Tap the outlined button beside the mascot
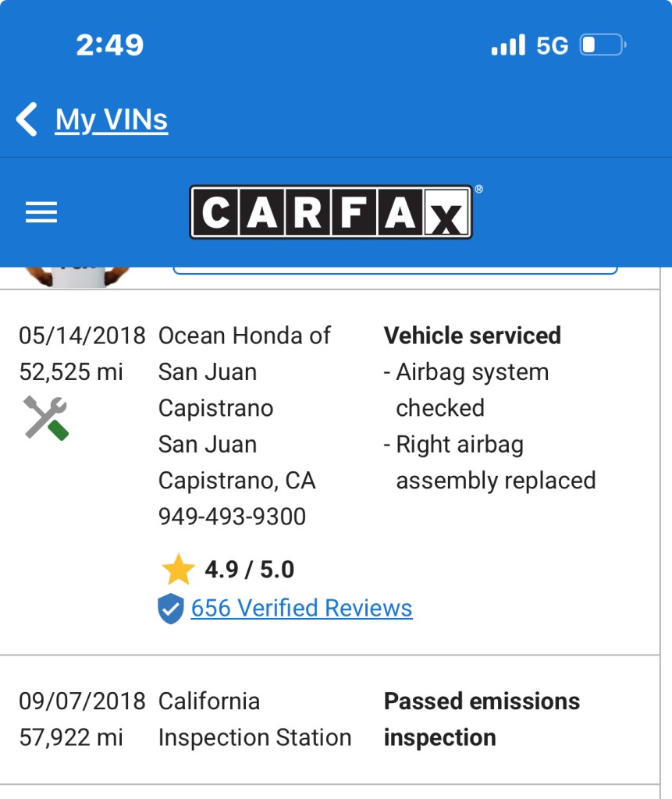The image size is (672, 799). pos(395,271)
